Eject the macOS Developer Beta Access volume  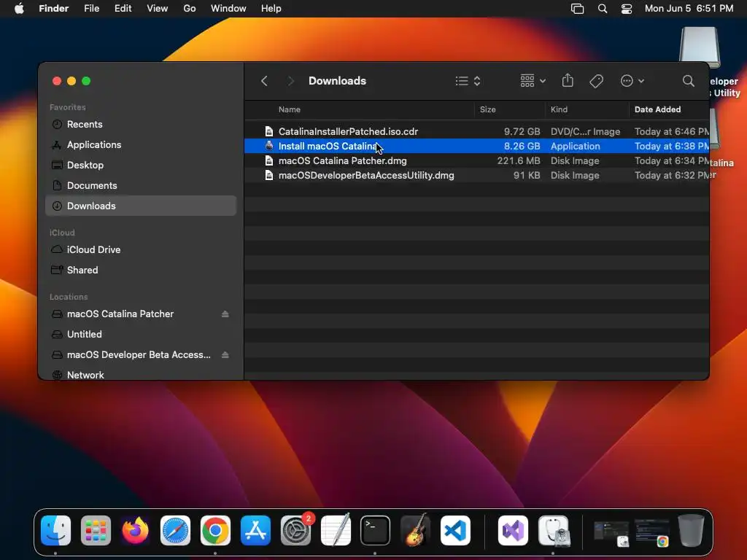pos(225,355)
